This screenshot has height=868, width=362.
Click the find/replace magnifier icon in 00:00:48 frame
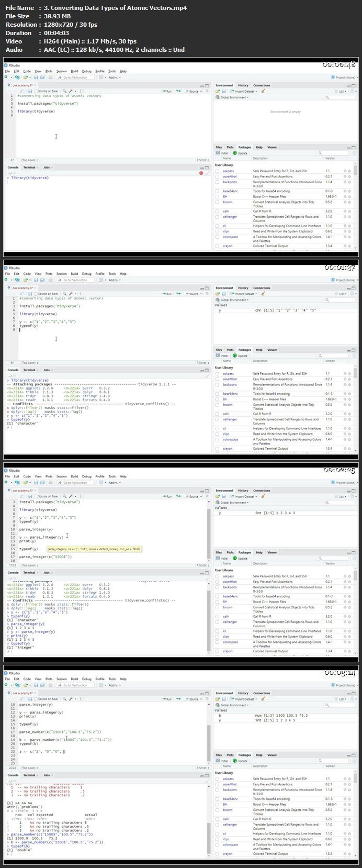[x=64, y=91]
